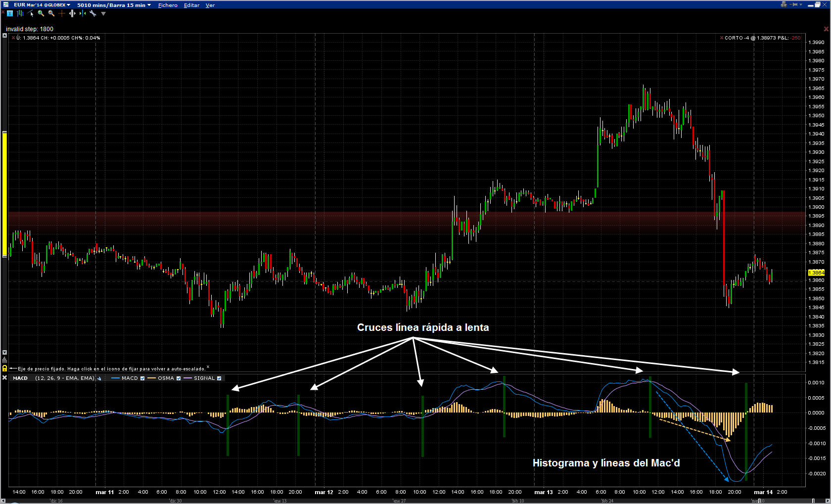Click the 'mar 13' date label on time axis
Viewport: 831px width, 504px height.
click(x=544, y=492)
